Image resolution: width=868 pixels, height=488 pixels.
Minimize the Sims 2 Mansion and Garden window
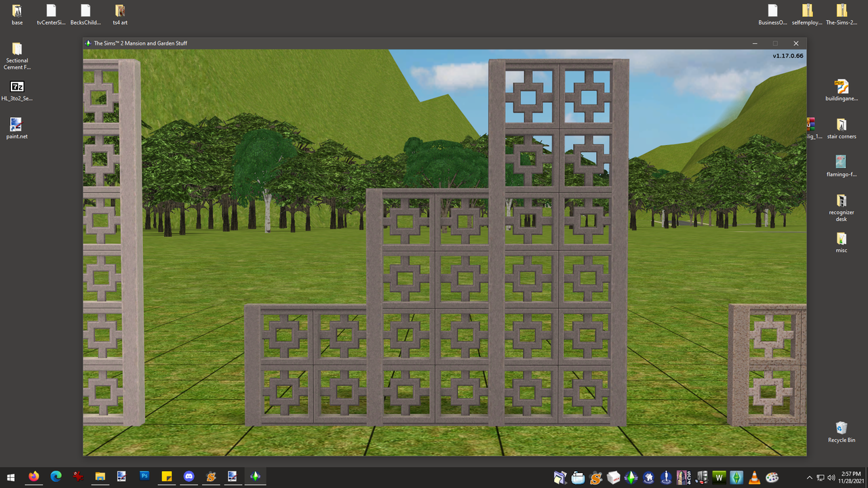click(x=755, y=43)
